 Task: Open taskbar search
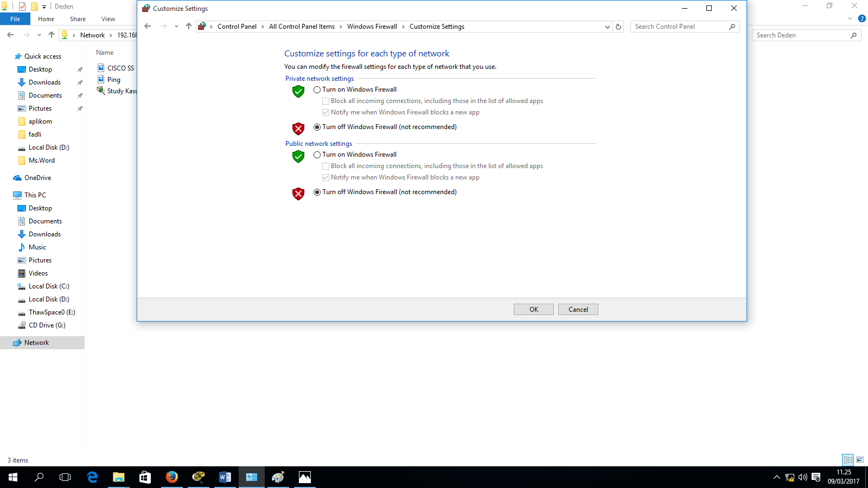click(x=39, y=477)
